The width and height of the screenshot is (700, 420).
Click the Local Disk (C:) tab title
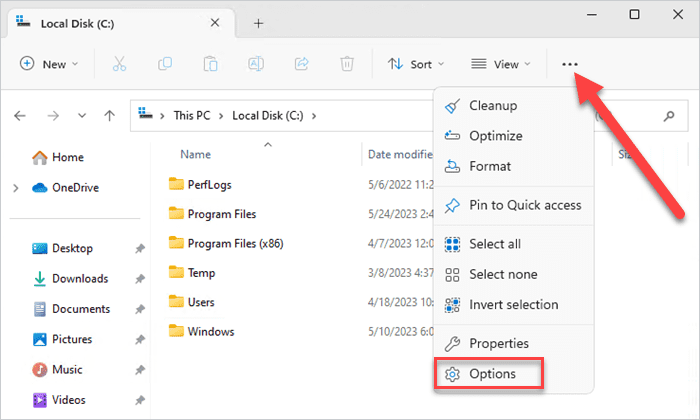[x=77, y=24]
